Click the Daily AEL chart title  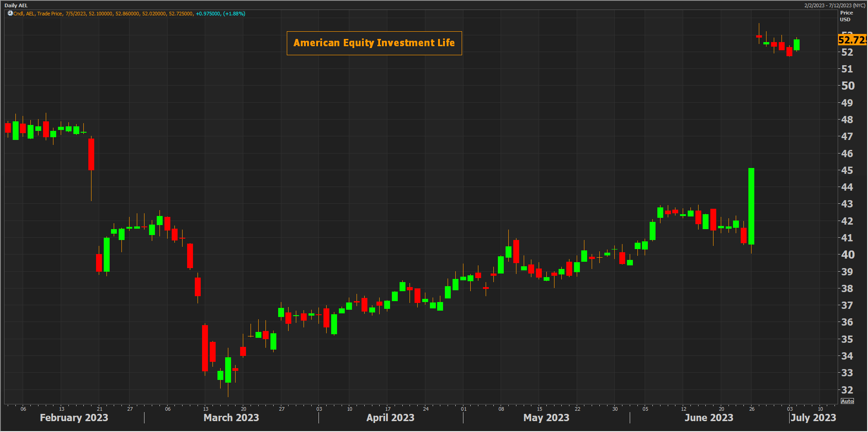[x=16, y=5]
